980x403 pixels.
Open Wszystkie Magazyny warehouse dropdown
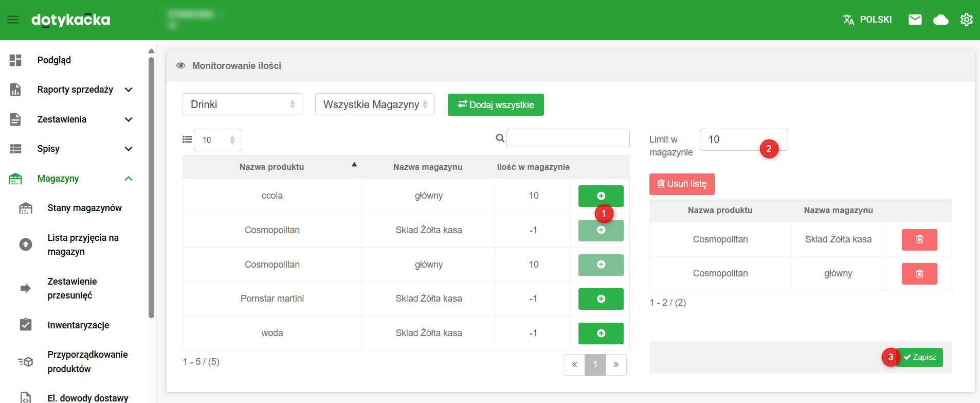(374, 104)
